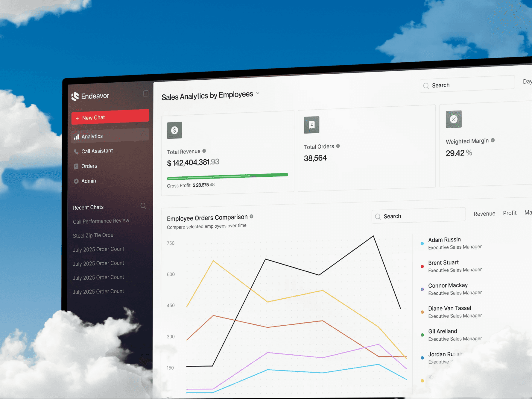The width and height of the screenshot is (532, 399).
Task: Click the Weighted Margin percent icon
Action: point(454,119)
